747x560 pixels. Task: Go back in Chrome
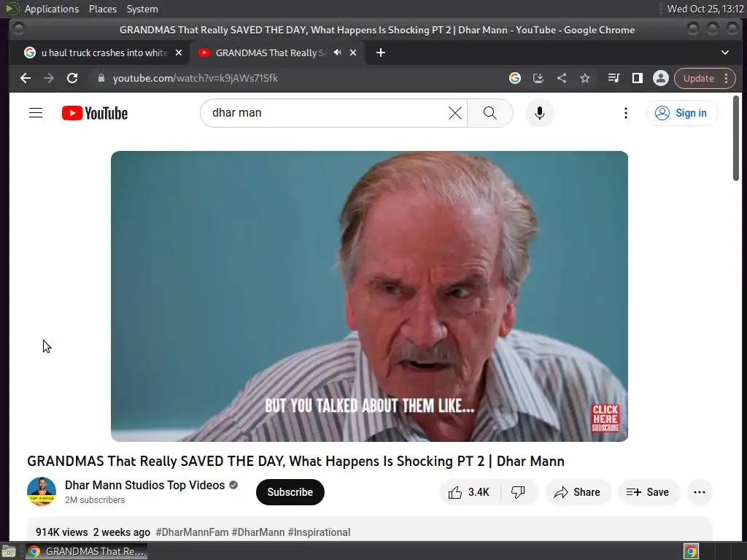coord(26,78)
